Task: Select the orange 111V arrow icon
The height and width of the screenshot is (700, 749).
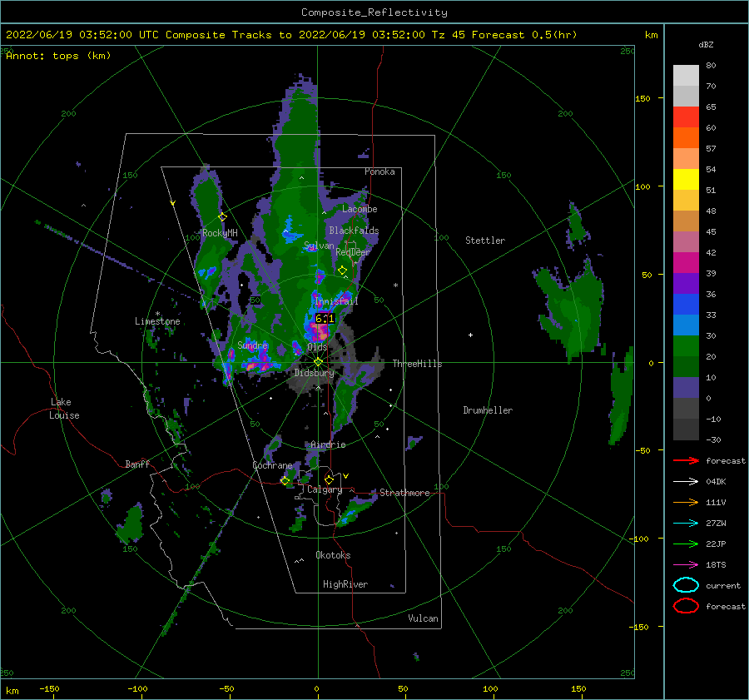Action: [x=686, y=502]
